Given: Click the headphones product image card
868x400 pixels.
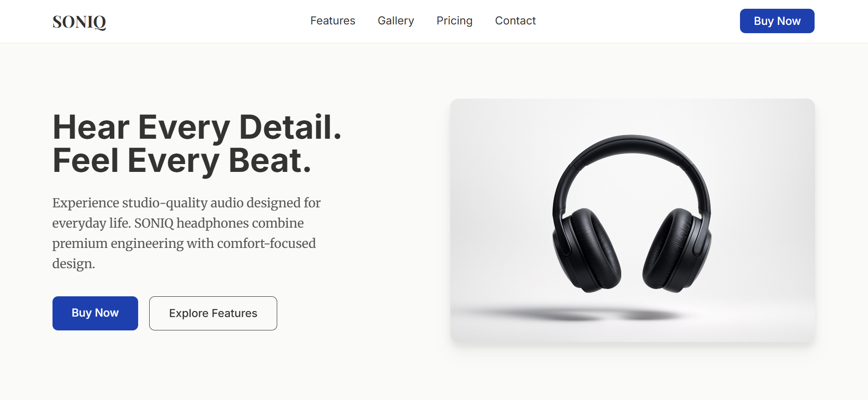Looking at the screenshot, I should (632, 220).
